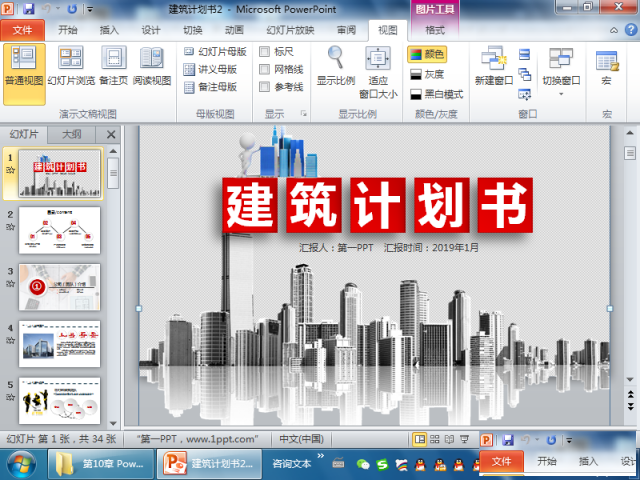Open taskbar folder 第10章 Pow...
Screen dimensions: 640x480
101,464
